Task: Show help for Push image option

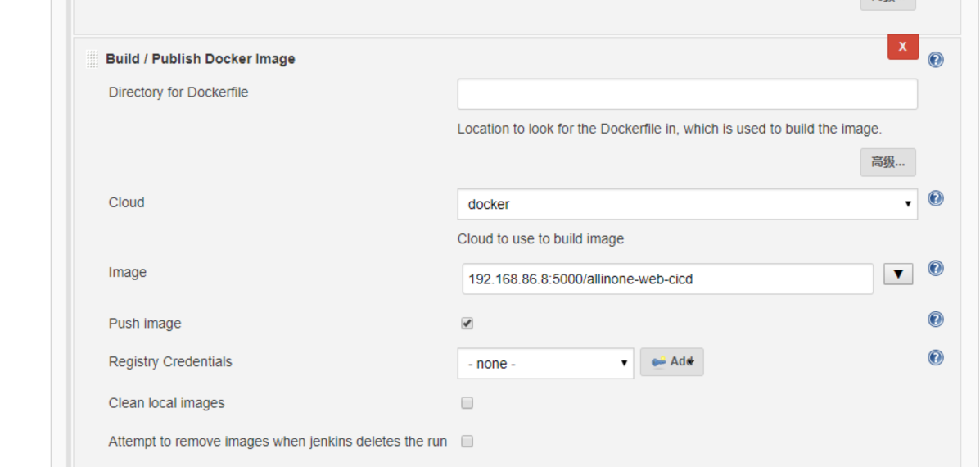Action: [936, 320]
